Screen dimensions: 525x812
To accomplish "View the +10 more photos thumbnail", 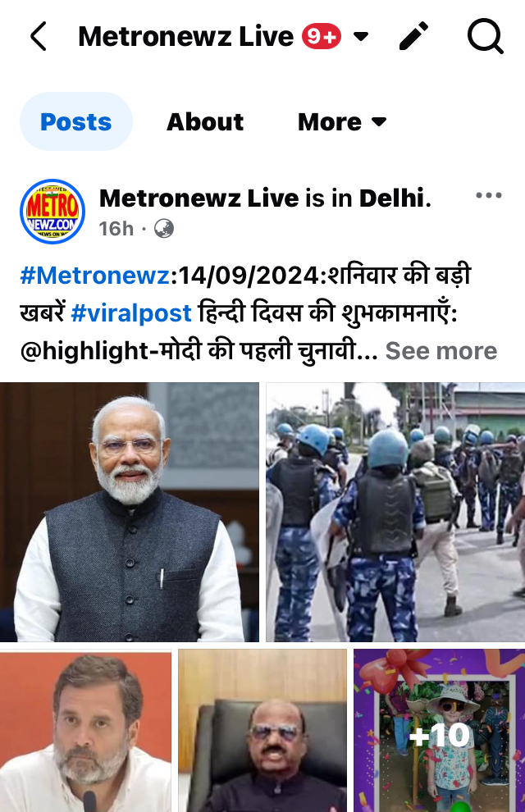I will click(439, 730).
